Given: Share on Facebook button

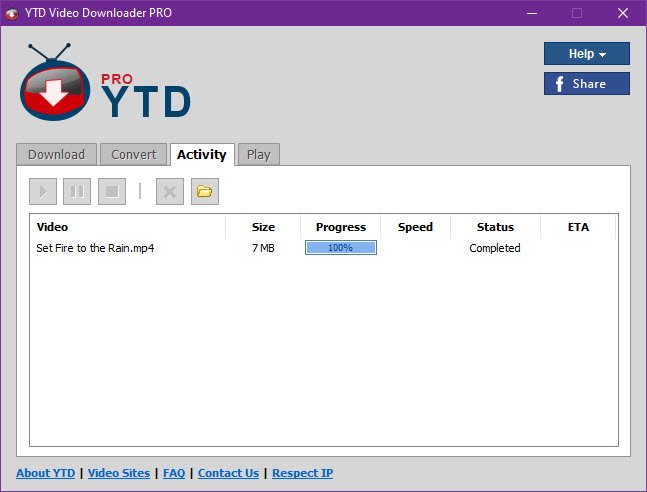Looking at the screenshot, I should pos(587,84).
